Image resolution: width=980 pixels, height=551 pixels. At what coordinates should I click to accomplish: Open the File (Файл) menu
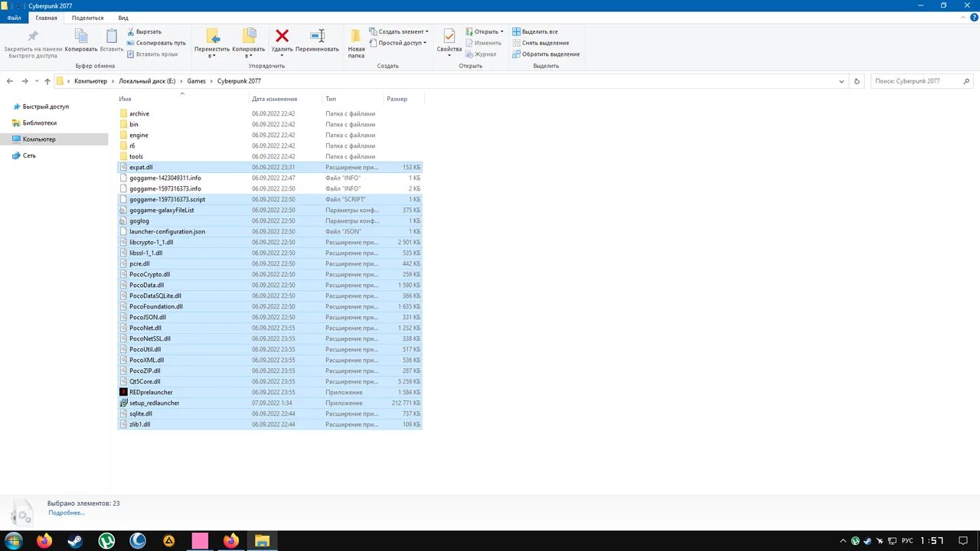coord(14,18)
